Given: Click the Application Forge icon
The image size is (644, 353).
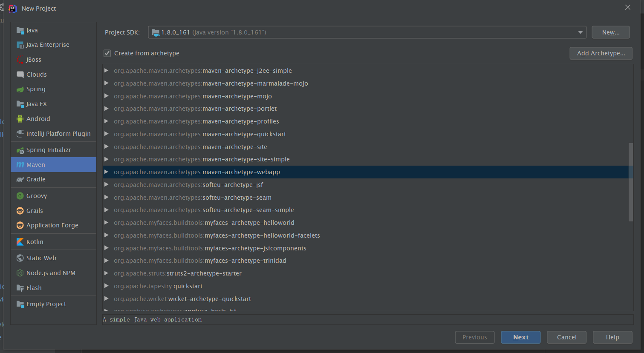Looking at the screenshot, I should [x=20, y=225].
